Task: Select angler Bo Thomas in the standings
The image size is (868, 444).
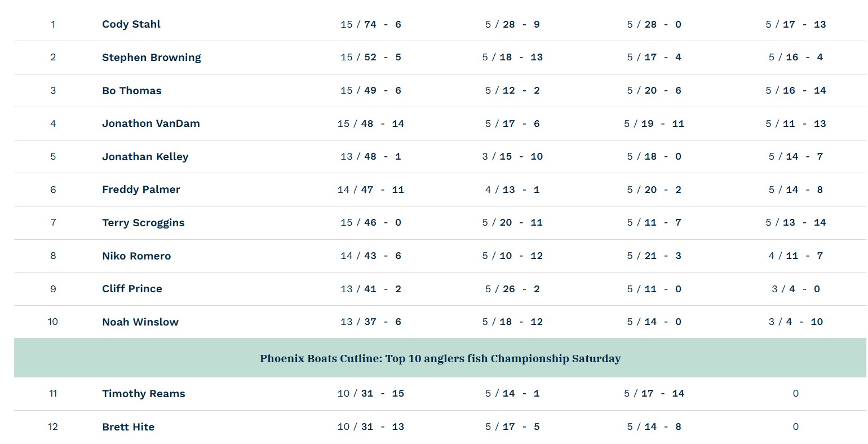Action: (x=131, y=91)
